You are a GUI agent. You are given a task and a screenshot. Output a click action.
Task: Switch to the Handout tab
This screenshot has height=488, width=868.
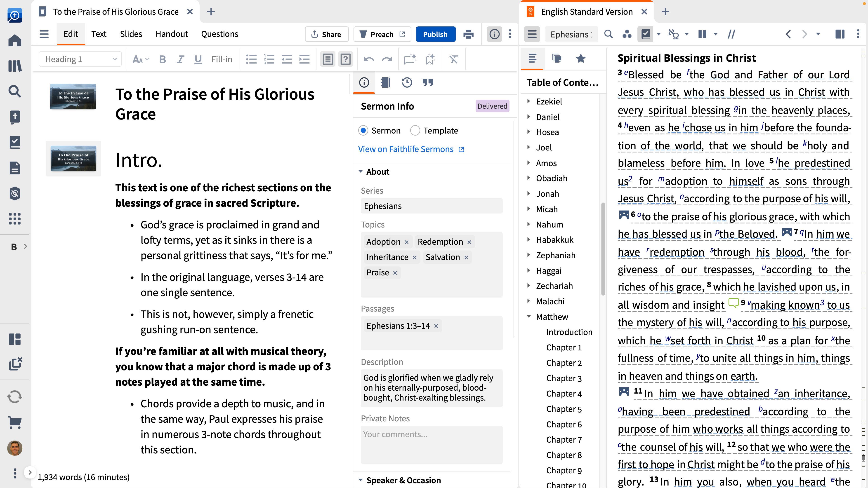pos(172,34)
